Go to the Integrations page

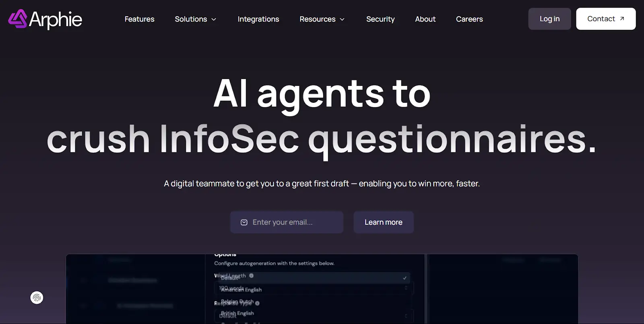tap(258, 19)
